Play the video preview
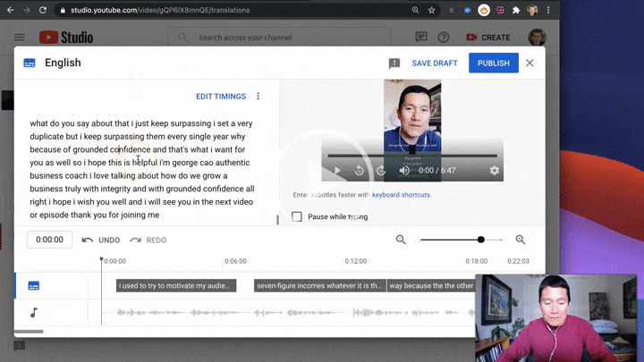Screen dimensions: 644x362 coord(337,171)
